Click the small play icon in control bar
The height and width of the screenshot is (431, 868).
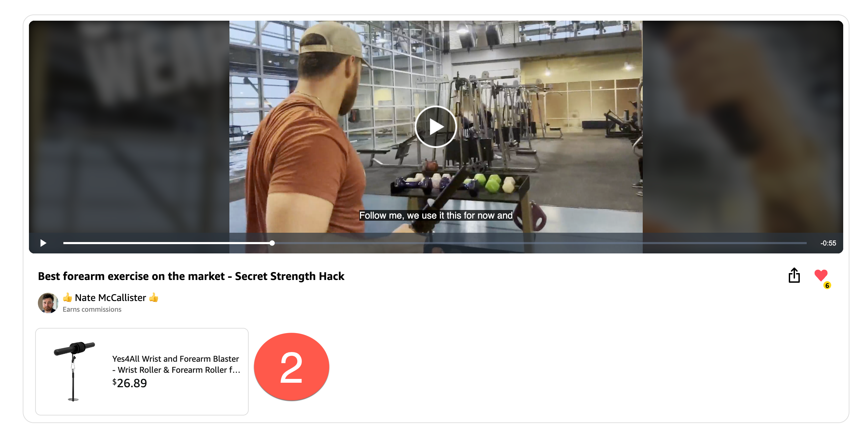tap(43, 243)
